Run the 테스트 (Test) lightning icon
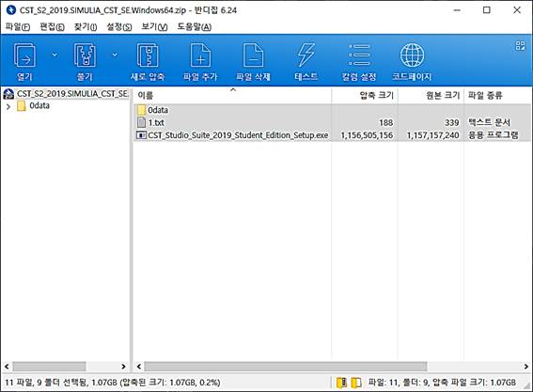Screen dimensions: 533x392 [x=306, y=55]
